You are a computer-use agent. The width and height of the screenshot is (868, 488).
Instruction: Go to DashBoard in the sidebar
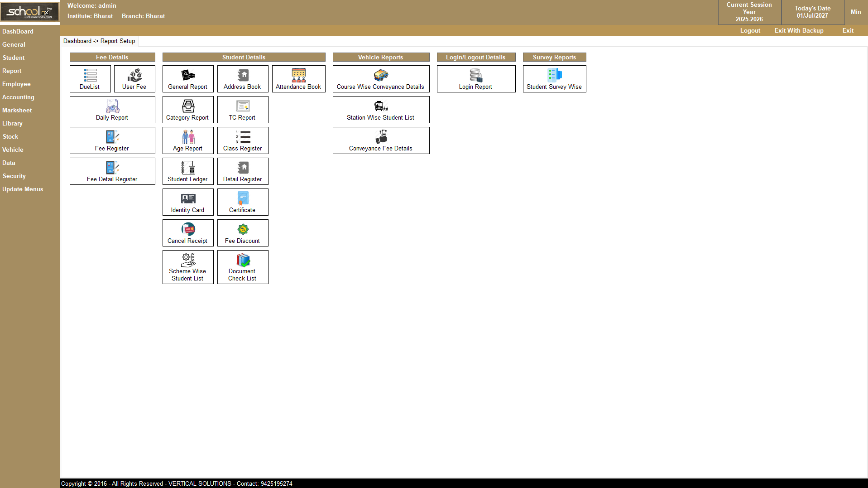pos(18,31)
